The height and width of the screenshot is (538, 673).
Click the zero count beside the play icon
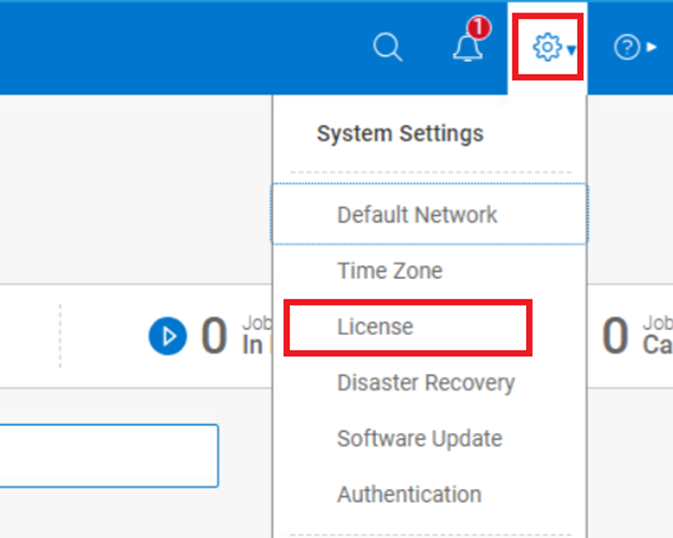(214, 337)
